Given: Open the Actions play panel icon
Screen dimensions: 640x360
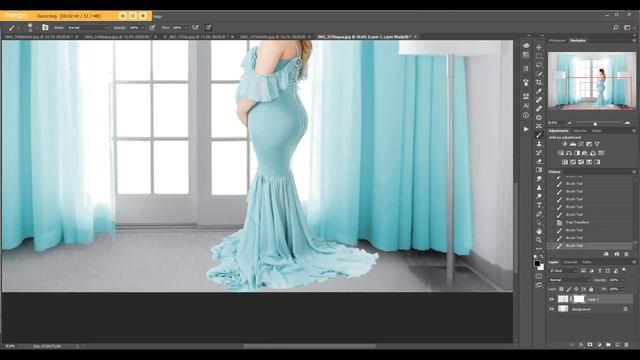Looking at the screenshot, I should coord(526,129).
